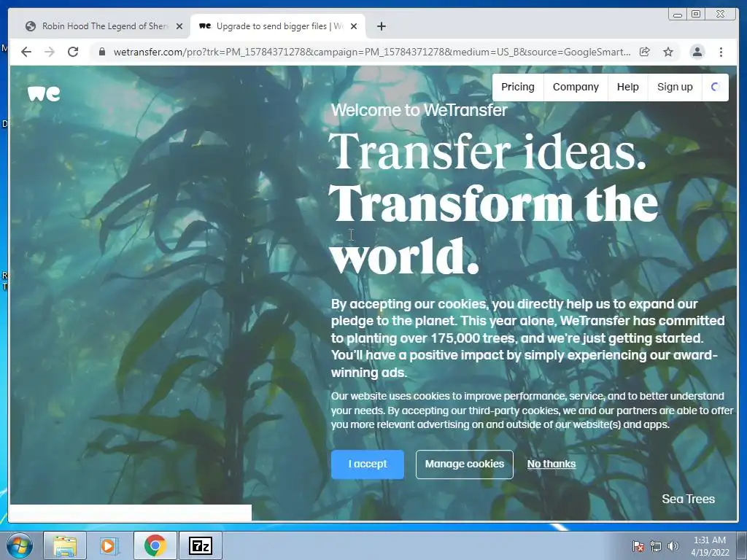Open the Company menu item
Image resolution: width=747 pixels, height=560 pixels.
pyautogui.click(x=576, y=87)
